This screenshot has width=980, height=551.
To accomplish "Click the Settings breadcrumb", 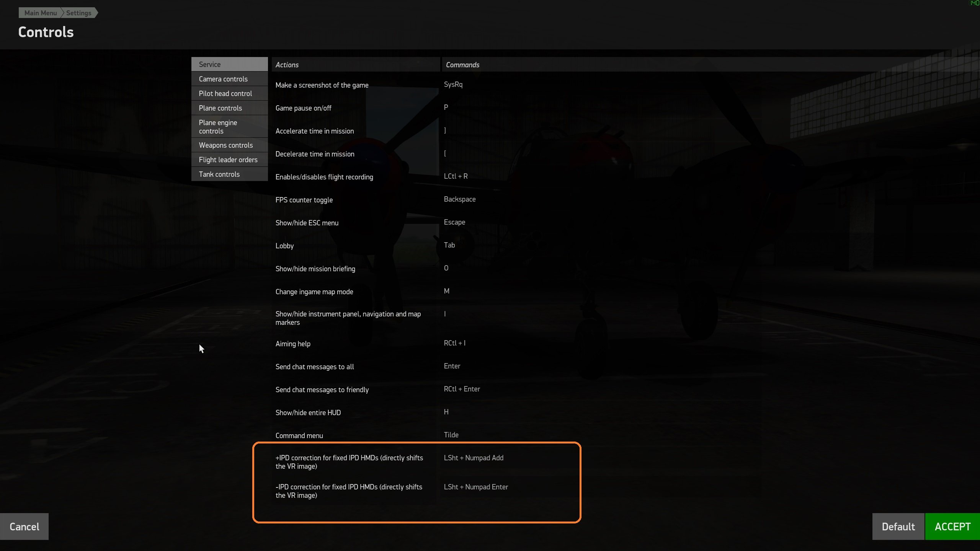I will [79, 13].
